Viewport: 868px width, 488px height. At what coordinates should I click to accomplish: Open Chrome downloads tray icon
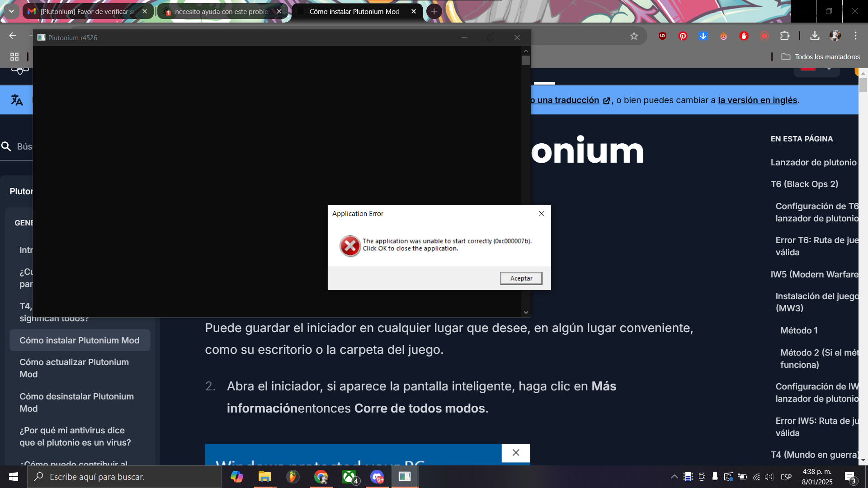click(x=815, y=36)
